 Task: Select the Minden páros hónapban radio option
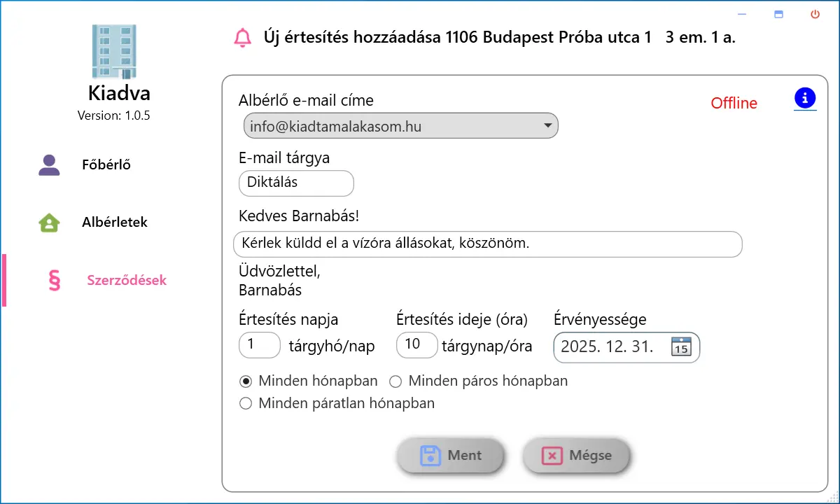(x=395, y=381)
